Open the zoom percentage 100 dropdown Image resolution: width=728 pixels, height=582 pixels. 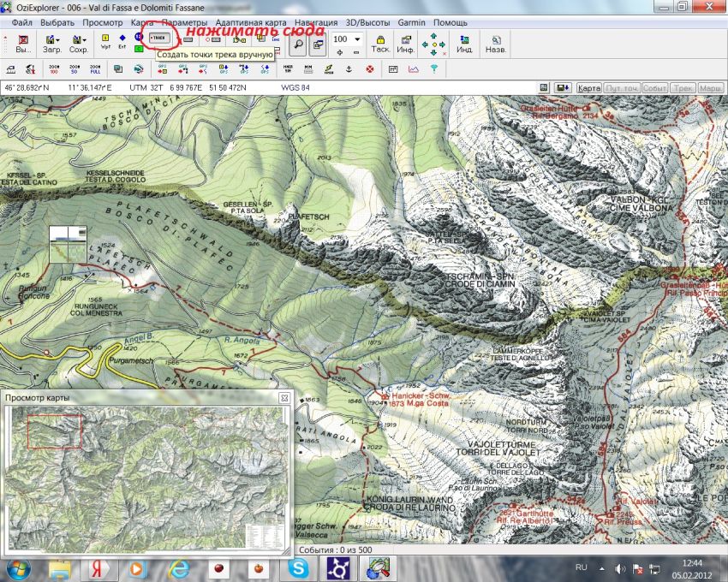[x=357, y=39]
